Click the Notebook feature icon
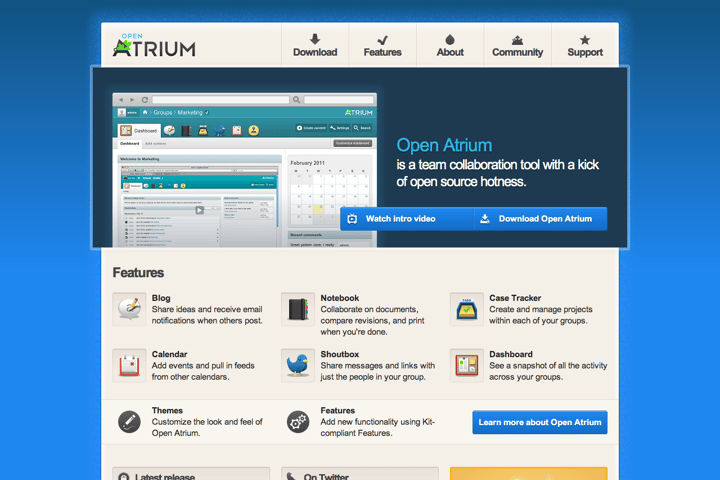Image resolution: width=720 pixels, height=480 pixels. point(298,309)
